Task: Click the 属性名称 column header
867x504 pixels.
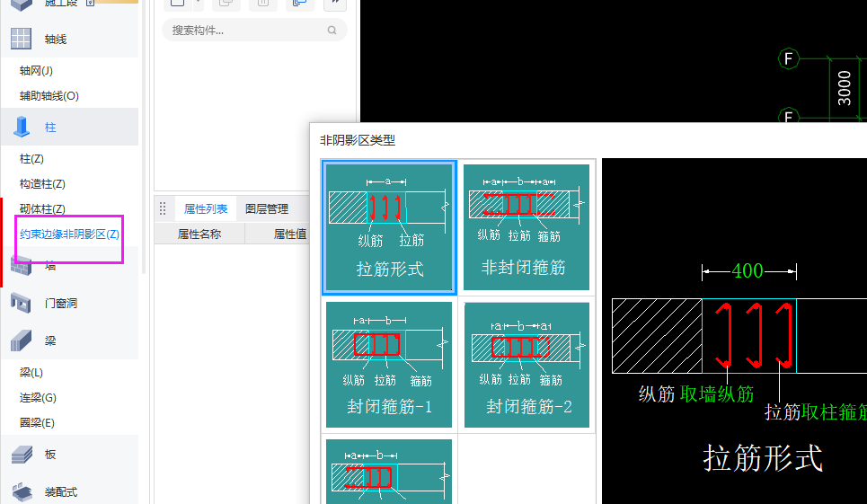Action: [x=199, y=234]
